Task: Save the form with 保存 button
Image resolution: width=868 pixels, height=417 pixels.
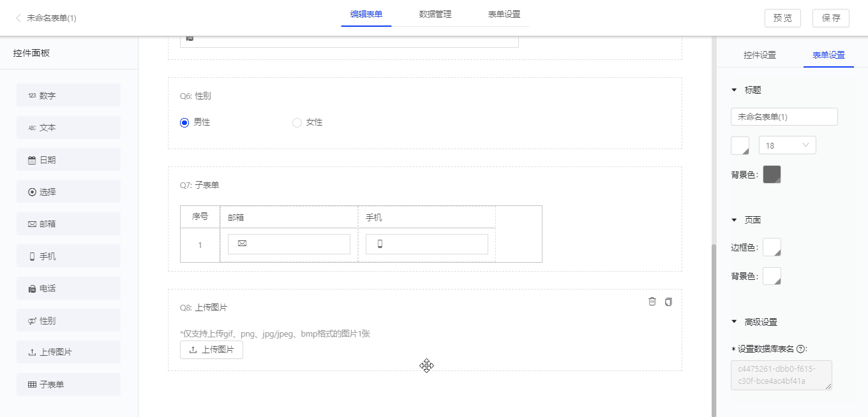Action: click(x=830, y=18)
